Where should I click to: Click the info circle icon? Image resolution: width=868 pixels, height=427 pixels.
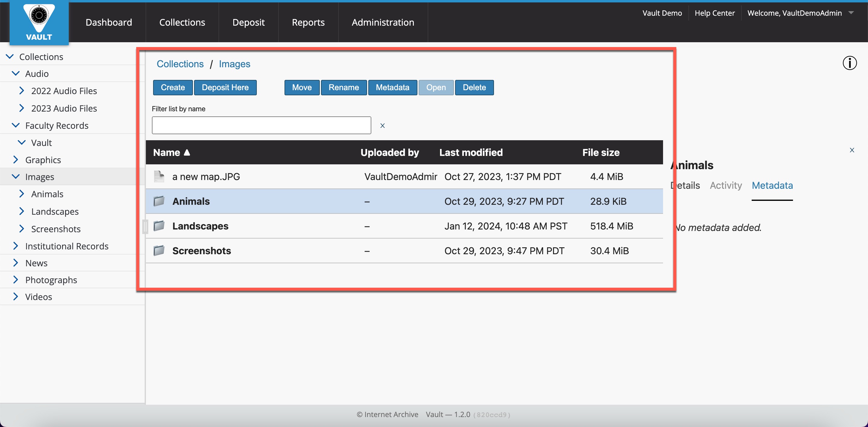click(x=850, y=63)
